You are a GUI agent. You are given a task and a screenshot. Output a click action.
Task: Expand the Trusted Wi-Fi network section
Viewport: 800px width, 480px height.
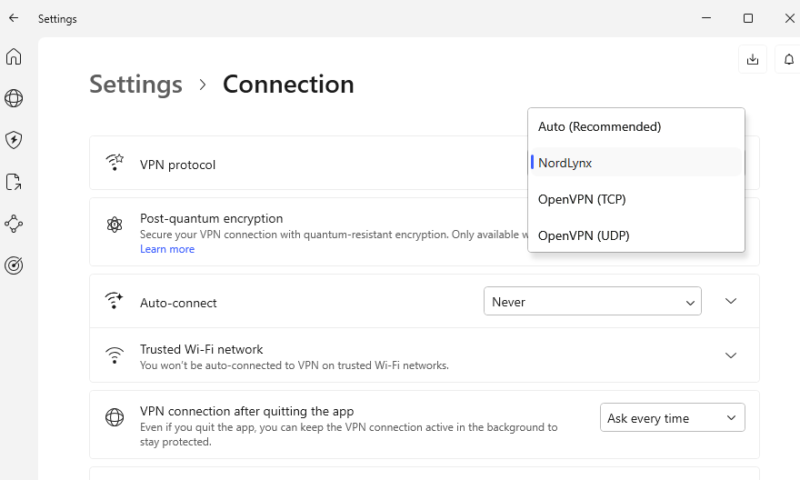click(731, 356)
